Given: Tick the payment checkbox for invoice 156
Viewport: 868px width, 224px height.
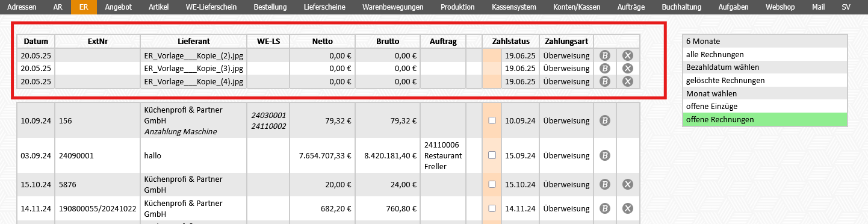Looking at the screenshot, I should click(492, 120).
